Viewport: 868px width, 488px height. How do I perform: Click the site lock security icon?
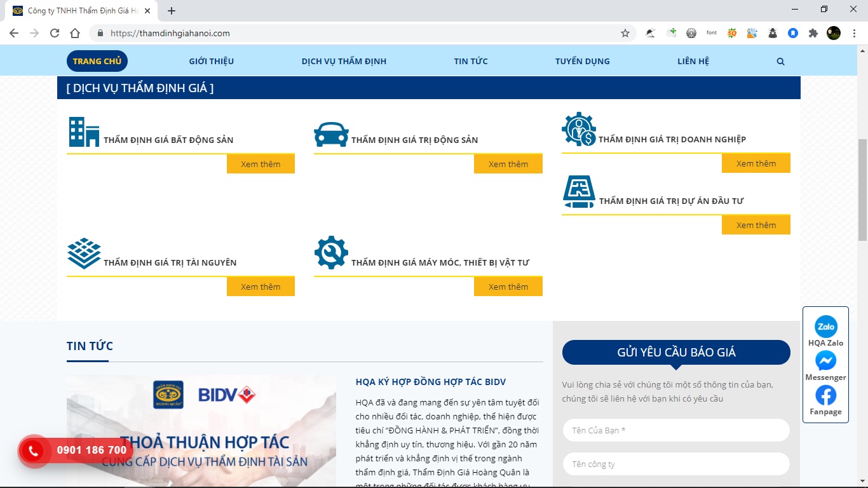[x=100, y=33]
